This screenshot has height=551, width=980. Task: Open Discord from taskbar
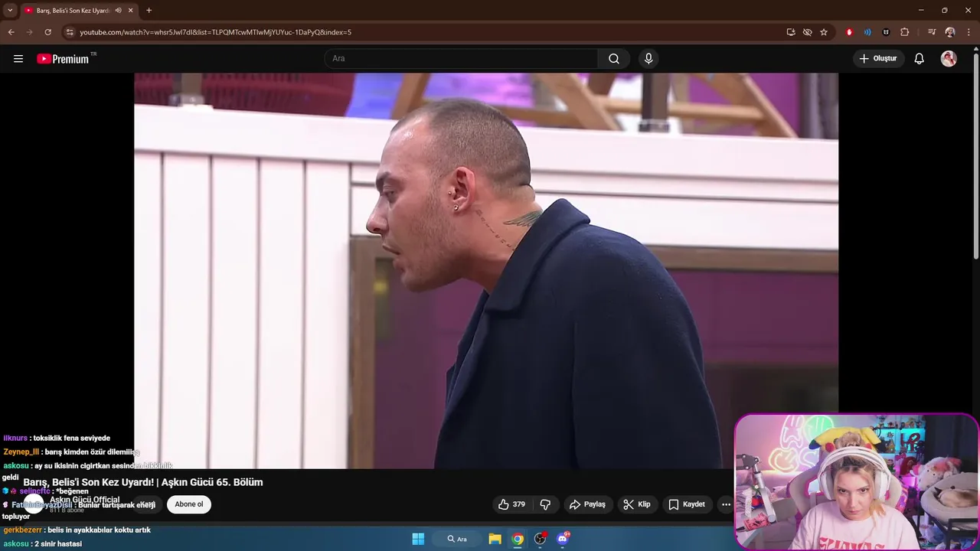563,539
